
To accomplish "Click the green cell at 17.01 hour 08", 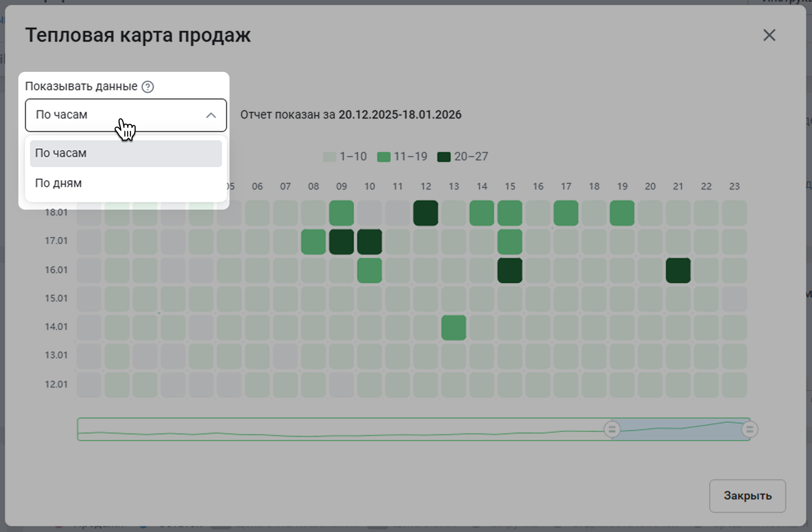I will 313,241.
